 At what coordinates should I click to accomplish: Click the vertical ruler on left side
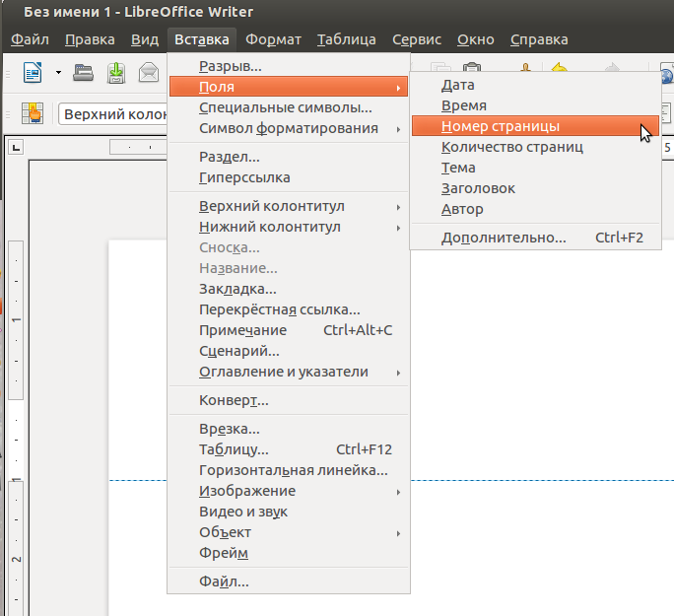16,428
